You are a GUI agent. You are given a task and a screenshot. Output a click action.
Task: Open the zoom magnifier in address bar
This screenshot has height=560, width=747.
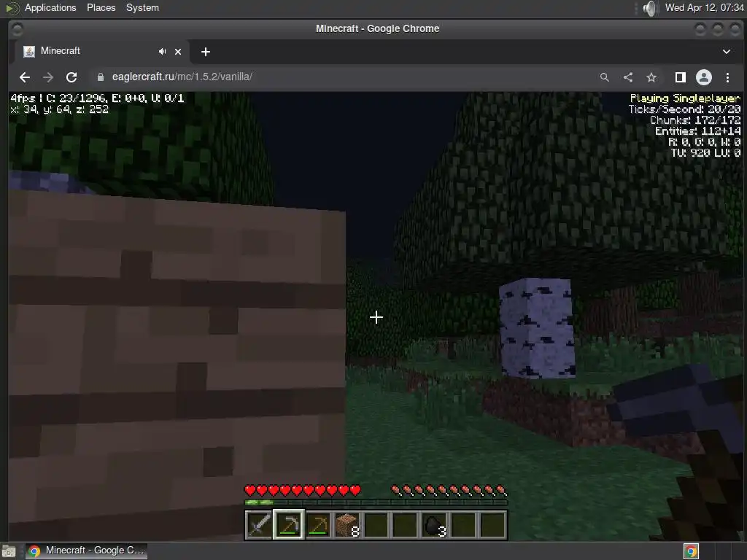605,77
